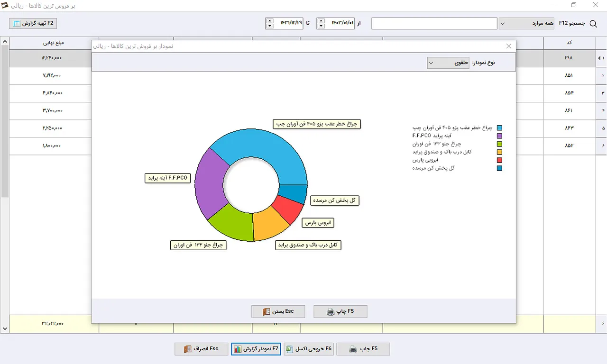The width and height of the screenshot is (607, 364).
Task: Increase the end date with up arrow
Action: click(x=270, y=21)
